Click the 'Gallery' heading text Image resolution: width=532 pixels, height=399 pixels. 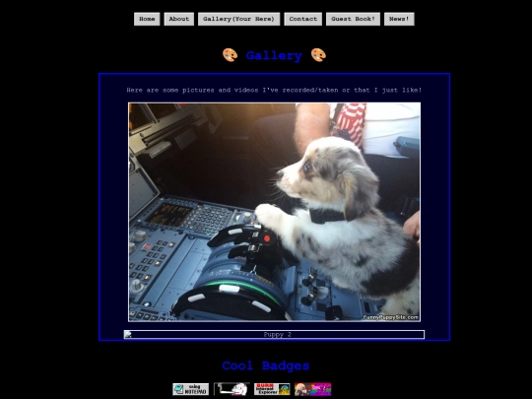[274, 55]
